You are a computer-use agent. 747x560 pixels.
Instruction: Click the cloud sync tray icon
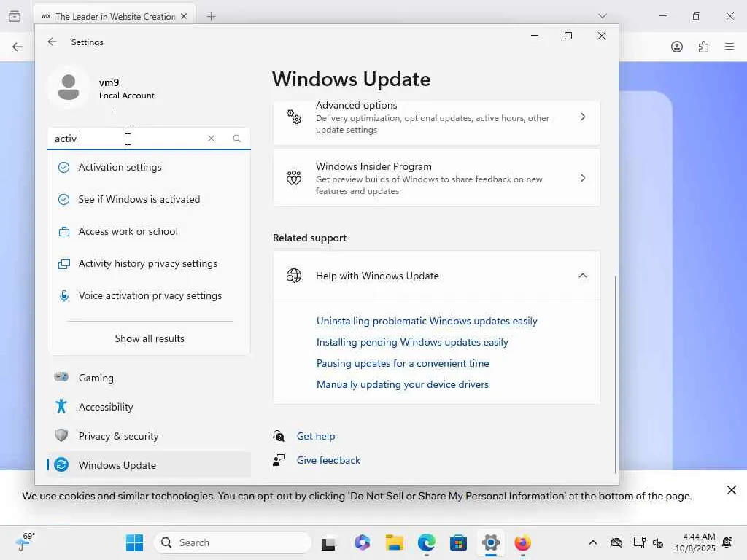(616, 542)
